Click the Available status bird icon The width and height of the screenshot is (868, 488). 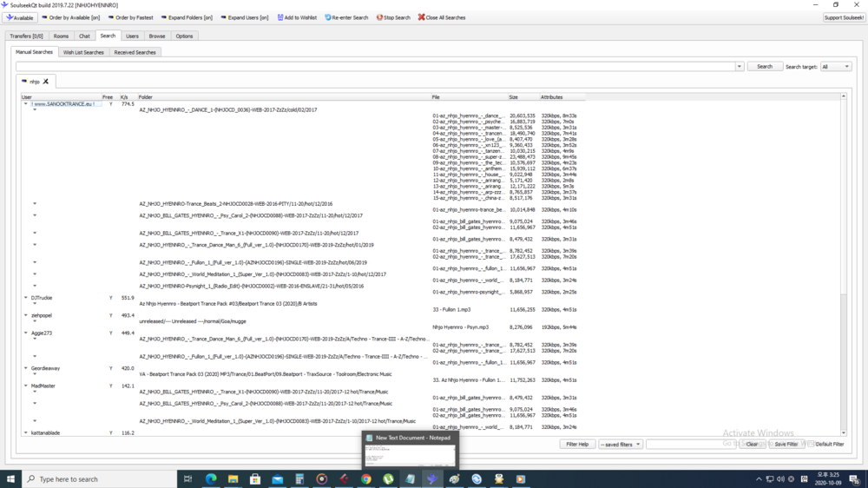coord(9,17)
